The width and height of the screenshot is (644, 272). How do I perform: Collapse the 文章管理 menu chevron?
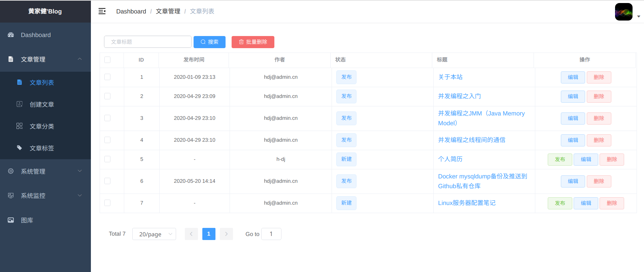(x=80, y=59)
